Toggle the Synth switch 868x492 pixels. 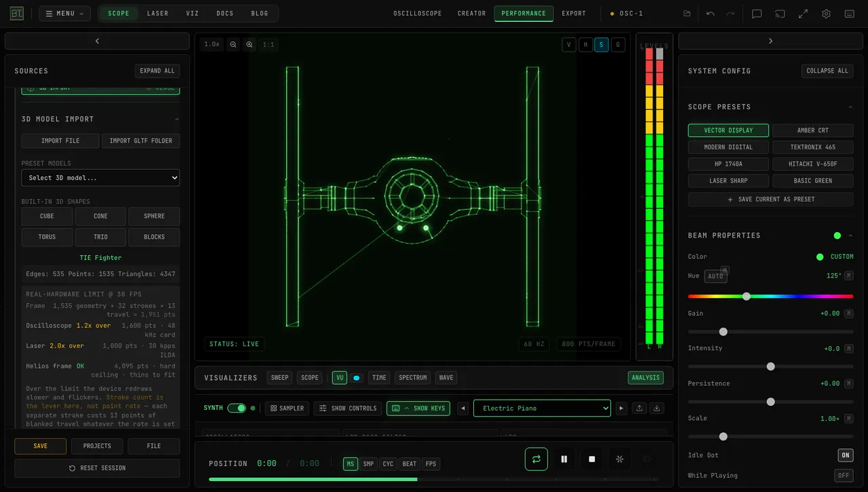click(237, 408)
